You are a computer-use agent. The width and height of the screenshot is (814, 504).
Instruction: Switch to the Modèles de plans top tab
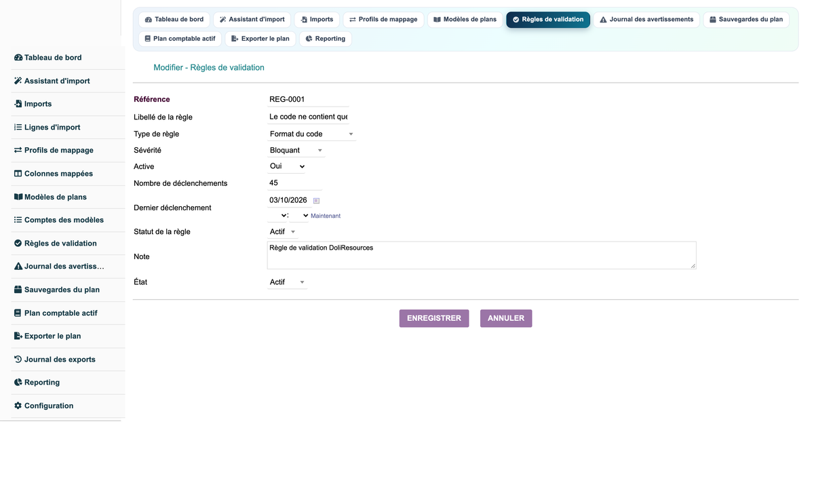[465, 20]
